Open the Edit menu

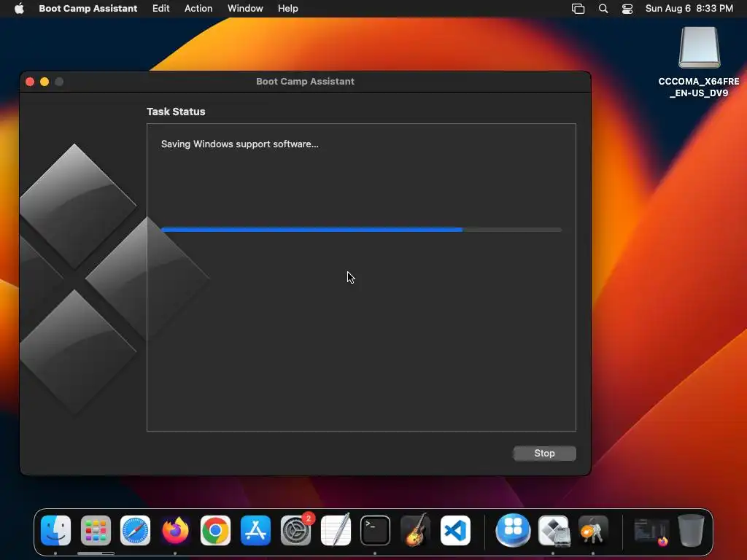click(x=160, y=9)
